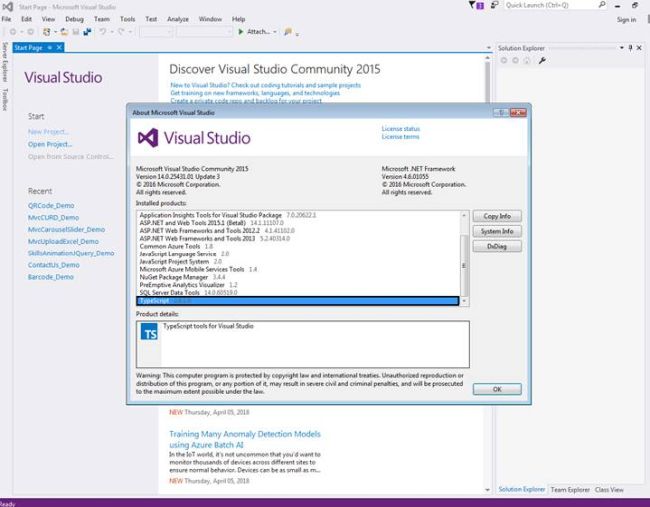The image size is (650, 507).
Task: Click the DxDiag button
Action: (497, 246)
